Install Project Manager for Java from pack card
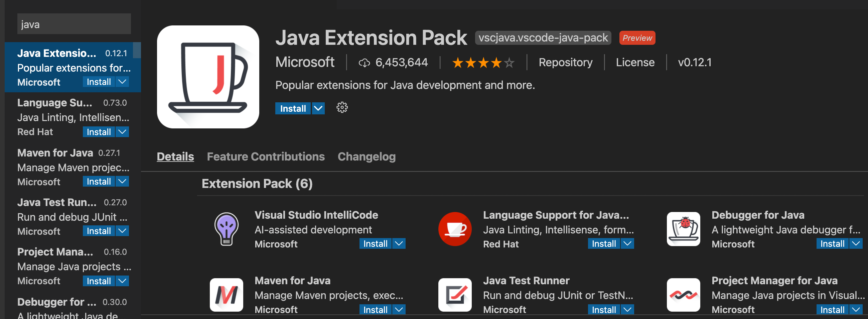The image size is (868, 319). 832,310
